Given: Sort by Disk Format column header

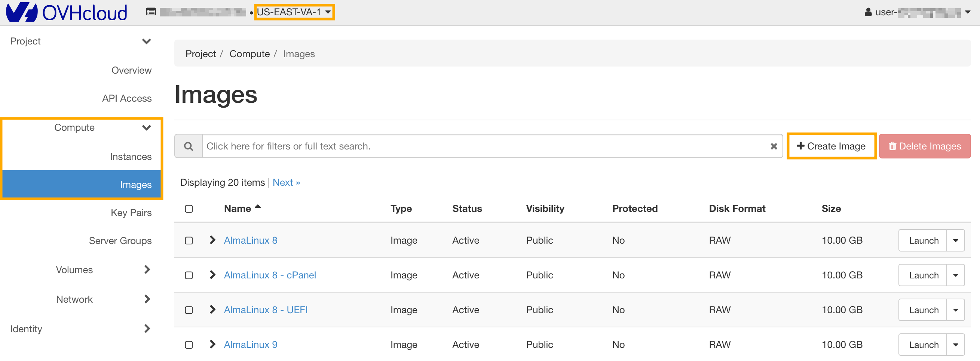Looking at the screenshot, I should [737, 209].
